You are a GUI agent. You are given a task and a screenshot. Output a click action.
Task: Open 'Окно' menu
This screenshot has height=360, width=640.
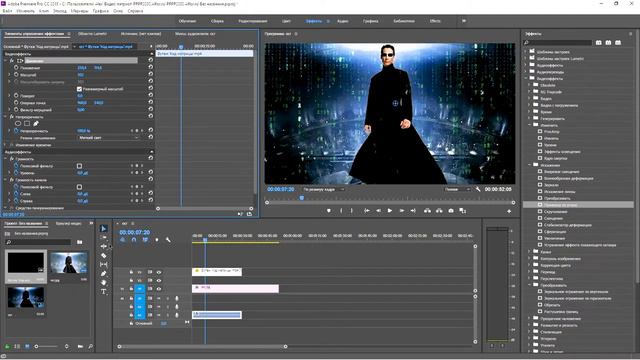pyautogui.click(x=118, y=11)
